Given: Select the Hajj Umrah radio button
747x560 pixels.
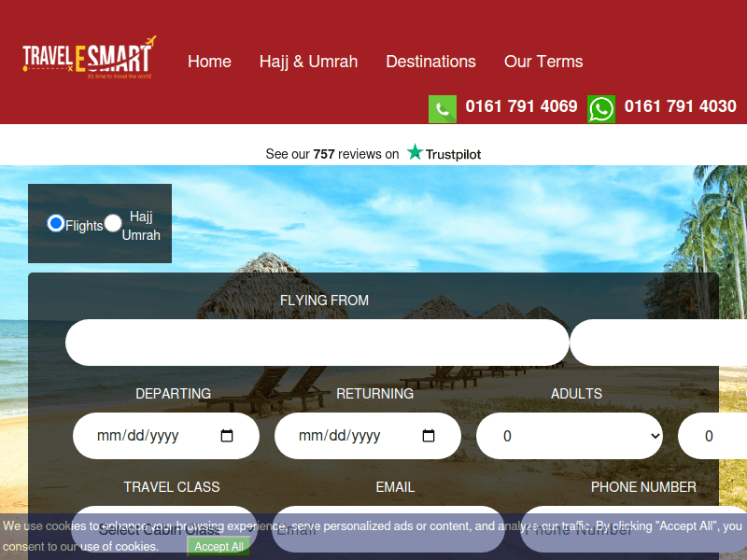Looking at the screenshot, I should click(113, 224).
